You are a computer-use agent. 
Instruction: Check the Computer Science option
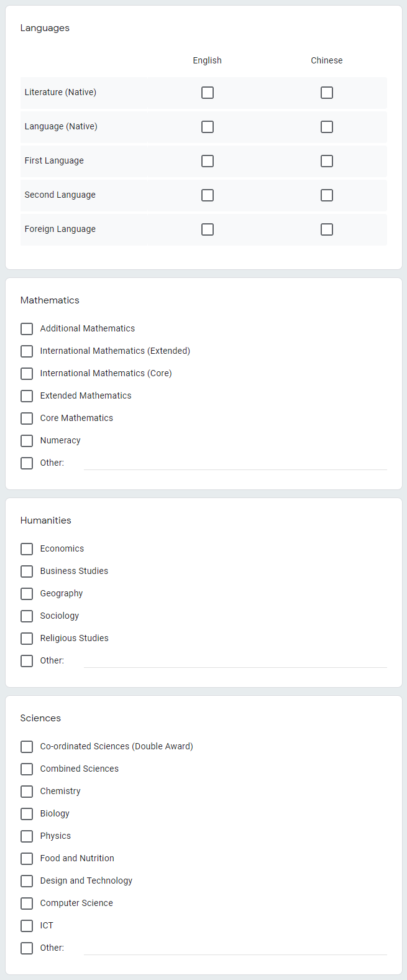coord(27,904)
